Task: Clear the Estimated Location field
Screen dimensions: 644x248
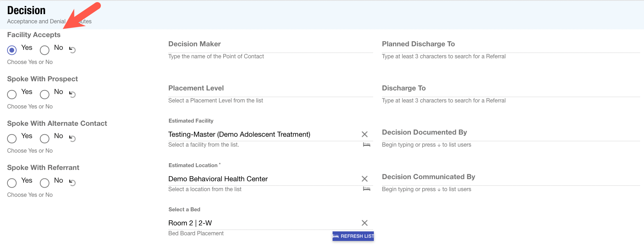Action: click(364, 179)
